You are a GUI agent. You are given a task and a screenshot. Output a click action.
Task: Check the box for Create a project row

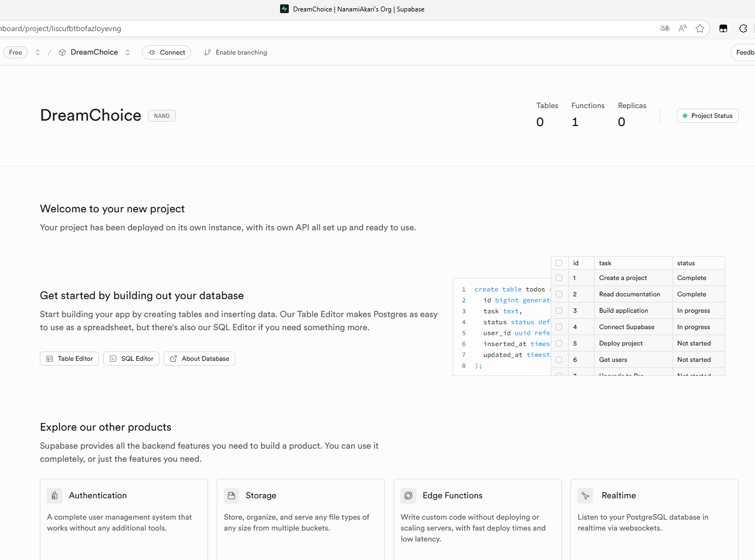pyautogui.click(x=559, y=278)
